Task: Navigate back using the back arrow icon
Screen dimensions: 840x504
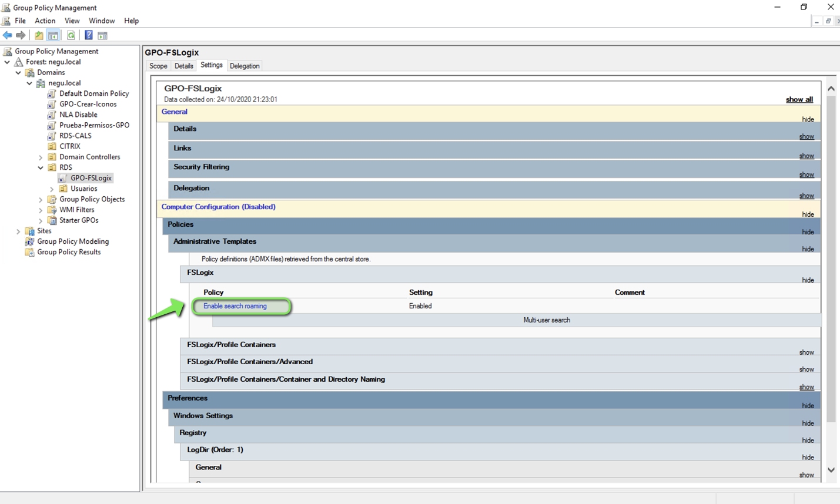Action: (8, 35)
